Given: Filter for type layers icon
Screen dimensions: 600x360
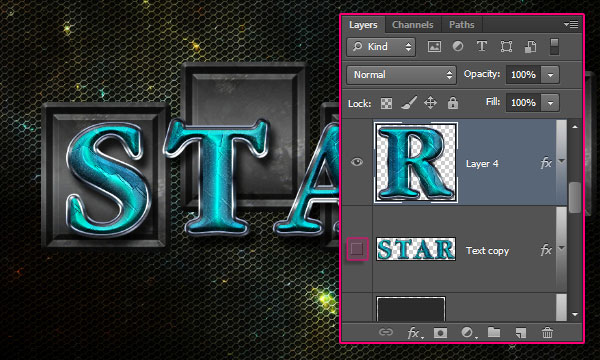Looking at the screenshot, I should click(482, 47).
